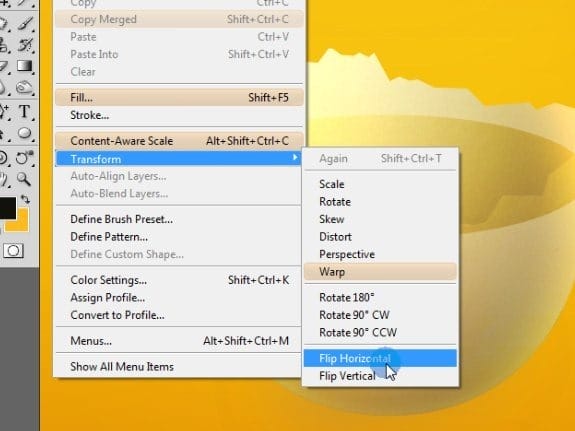The width and height of the screenshot is (575, 431).
Task: Click the Paste menu entry
Action: 179,37
